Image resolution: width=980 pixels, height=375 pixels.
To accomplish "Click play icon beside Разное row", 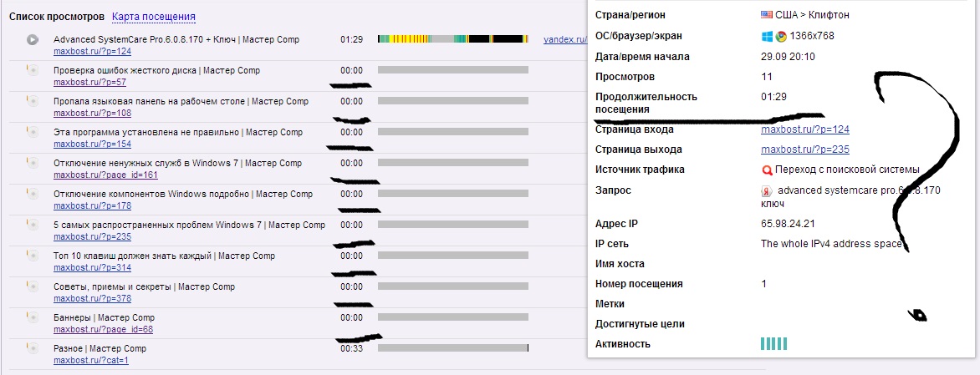I will (x=33, y=348).
